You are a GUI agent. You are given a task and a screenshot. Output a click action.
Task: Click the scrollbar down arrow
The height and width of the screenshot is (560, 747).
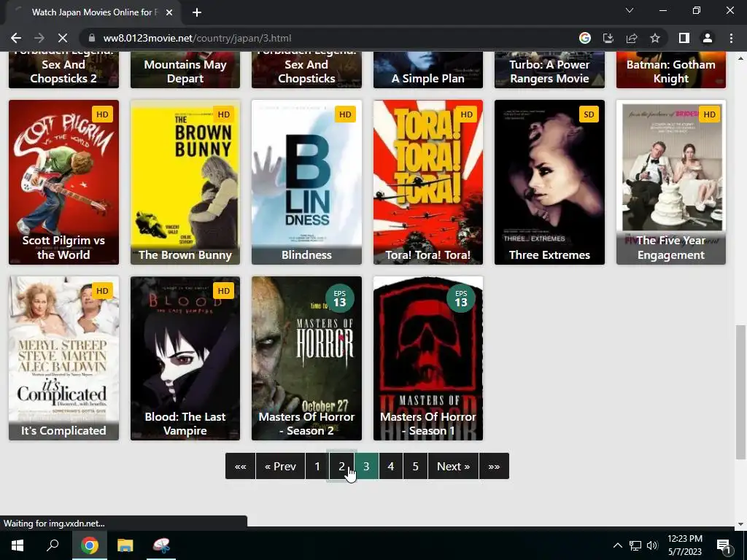tap(740, 525)
